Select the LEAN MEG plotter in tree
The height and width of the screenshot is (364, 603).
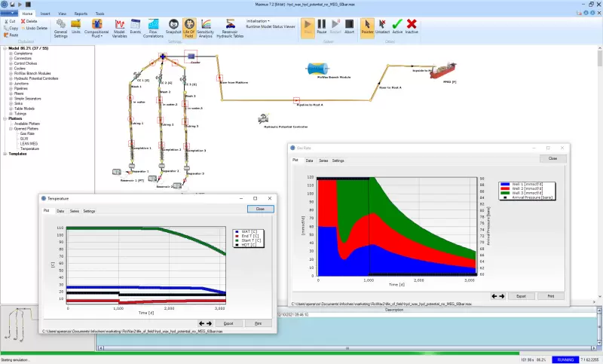(x=29, y=144)
